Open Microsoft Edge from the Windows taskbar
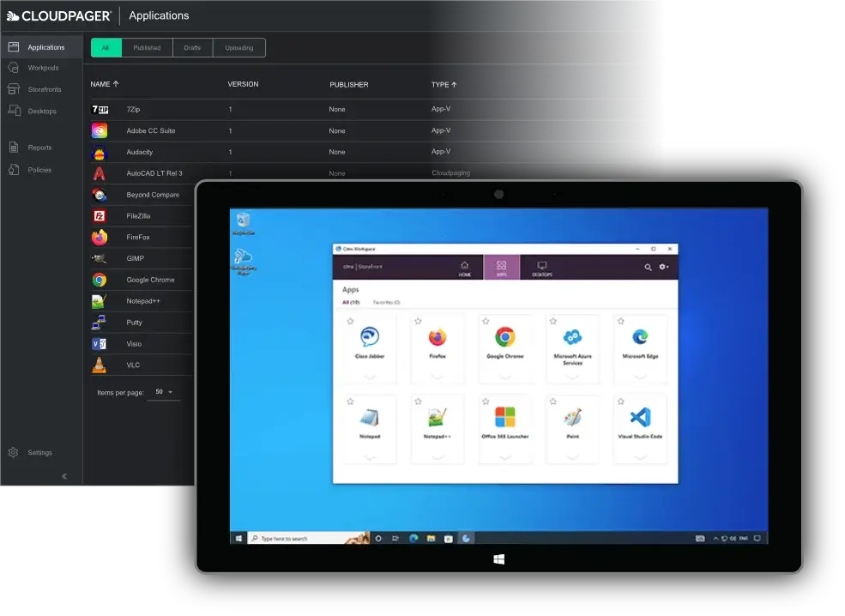 [x=413, y=539]
